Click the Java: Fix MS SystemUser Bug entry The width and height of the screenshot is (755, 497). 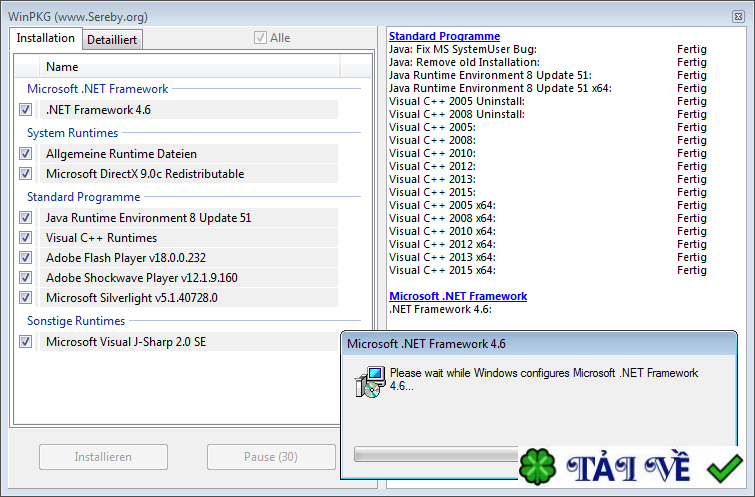click(x=463, y=49)
